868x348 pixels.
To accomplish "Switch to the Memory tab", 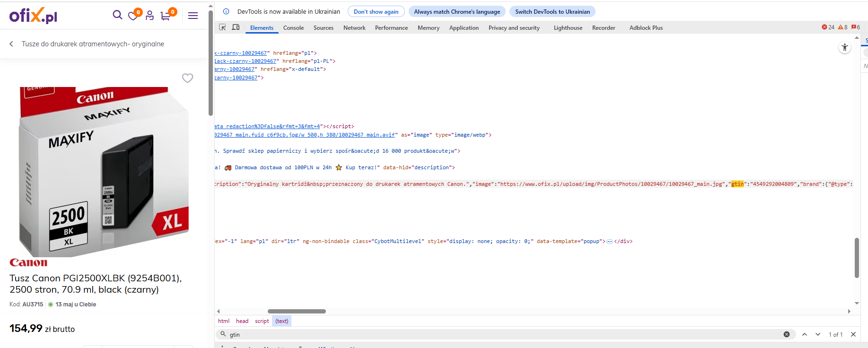I will coord(429,28).
